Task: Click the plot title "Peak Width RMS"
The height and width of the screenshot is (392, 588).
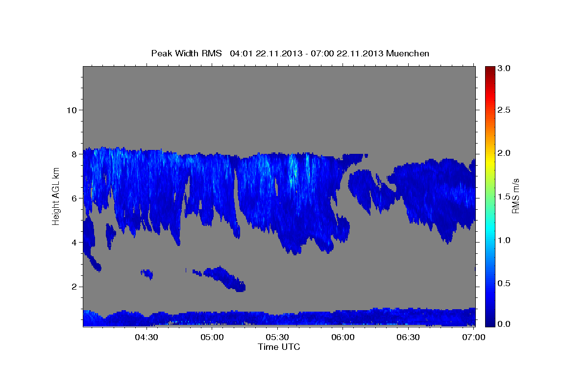Action: pyautogui.click(x=186, y=53)
